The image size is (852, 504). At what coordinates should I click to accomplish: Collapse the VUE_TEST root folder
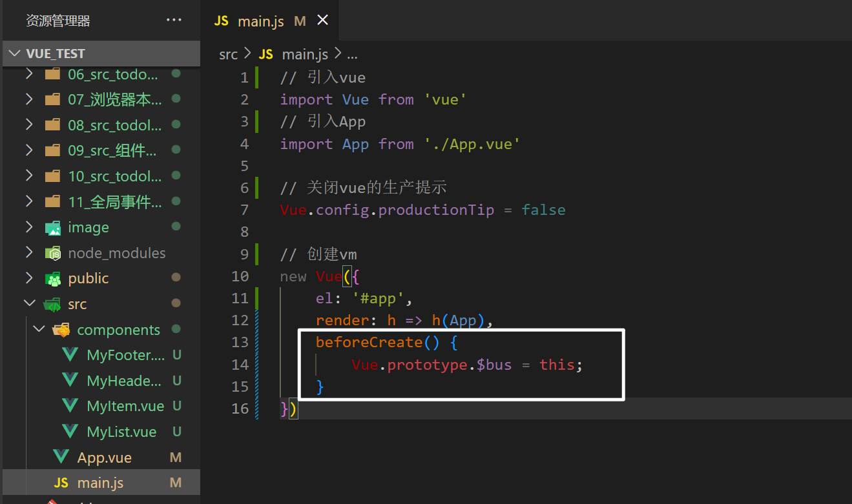click(x=15, y=54)
